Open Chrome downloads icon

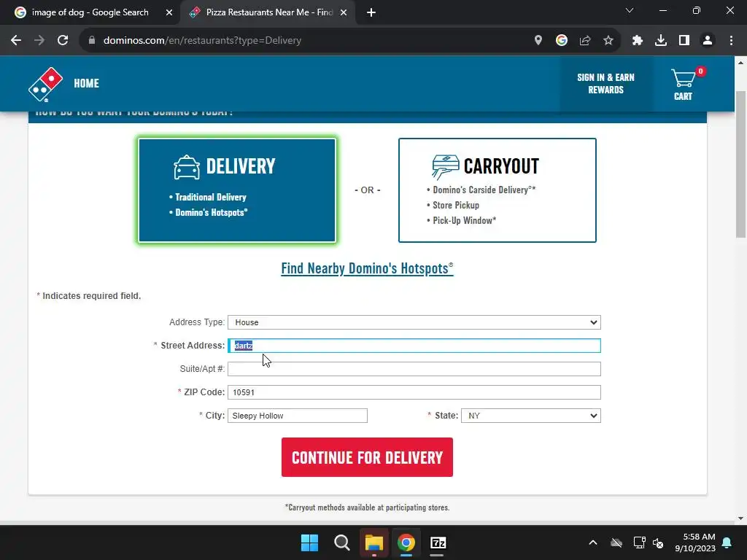[x=661, y=41]
